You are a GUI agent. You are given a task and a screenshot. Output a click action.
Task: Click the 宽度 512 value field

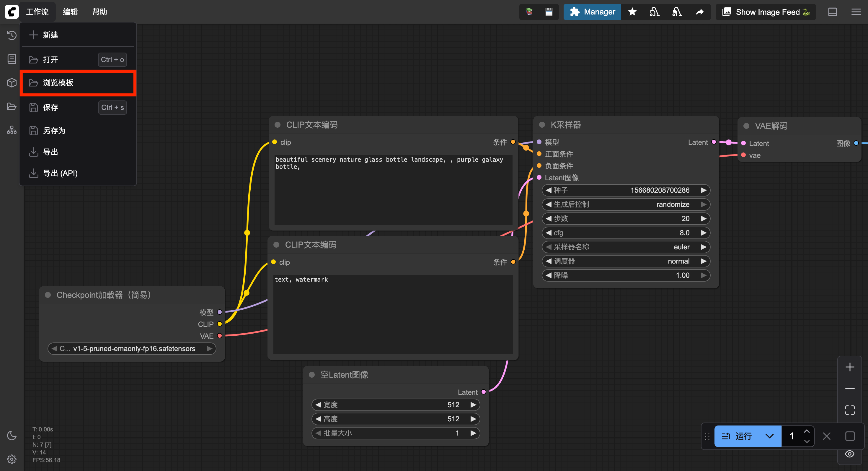pyautogui.click(x=396, y=405)
